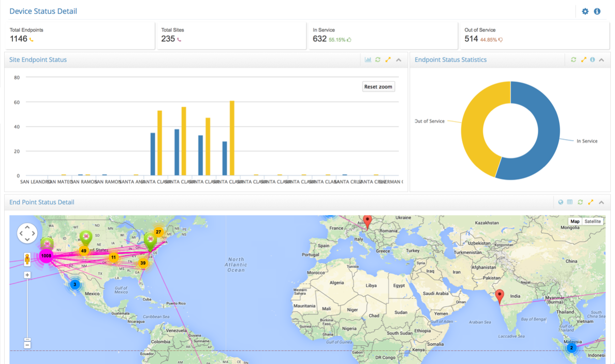The width and height of the screenshot is (615, 364).
Task: Zoom out on the map
Action: click(27, 344)
